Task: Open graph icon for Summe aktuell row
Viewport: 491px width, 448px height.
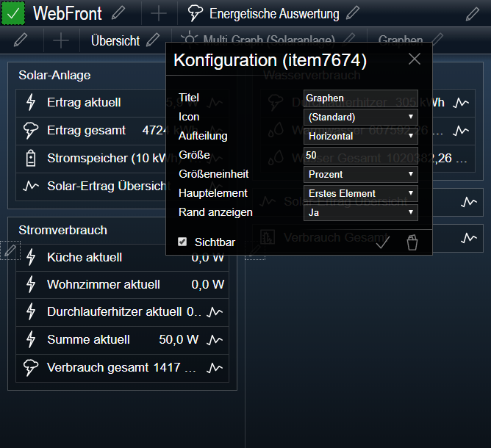Action: click(215, 339)
